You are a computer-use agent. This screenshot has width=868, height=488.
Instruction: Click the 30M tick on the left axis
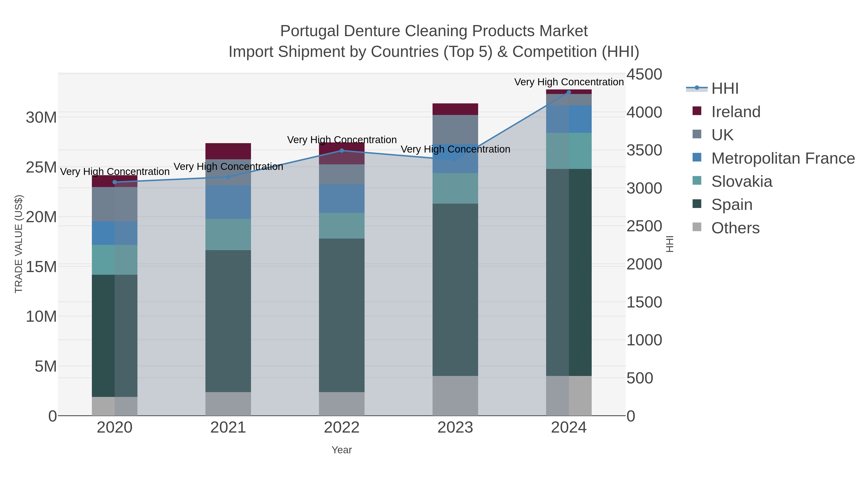pyautogui.click(x=41, y=118)
